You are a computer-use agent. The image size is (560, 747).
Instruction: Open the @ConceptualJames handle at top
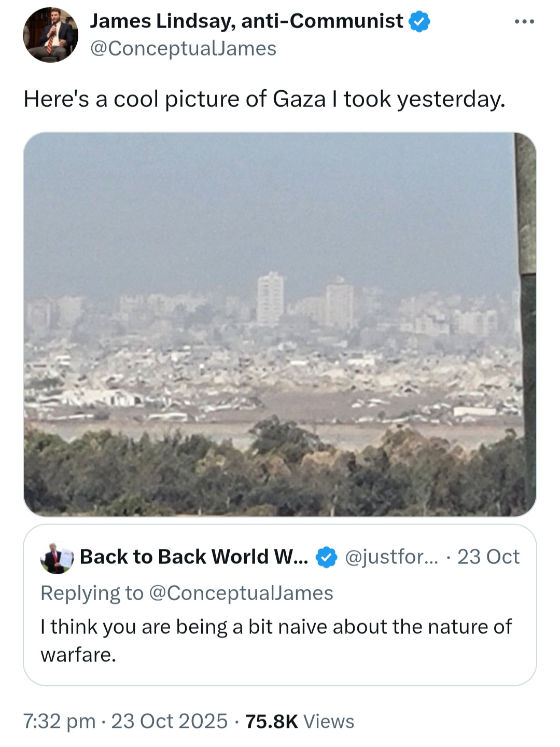coord(183,49)
